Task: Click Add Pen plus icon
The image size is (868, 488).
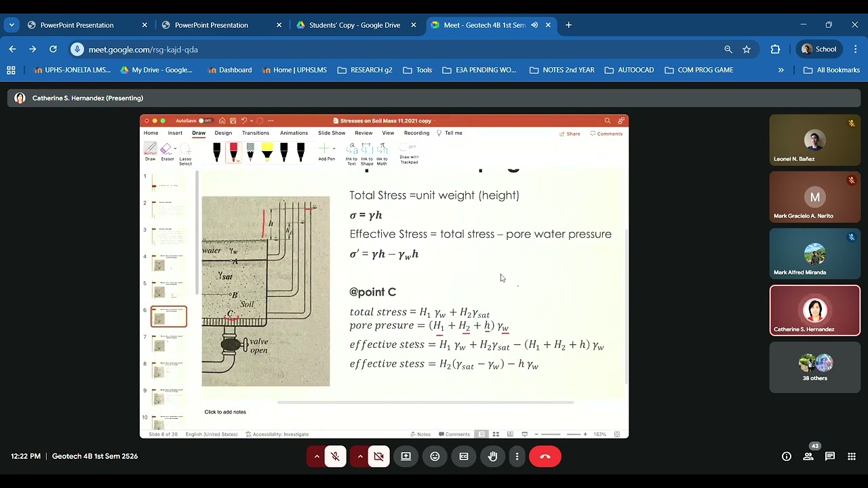Action: coord(325,149)
